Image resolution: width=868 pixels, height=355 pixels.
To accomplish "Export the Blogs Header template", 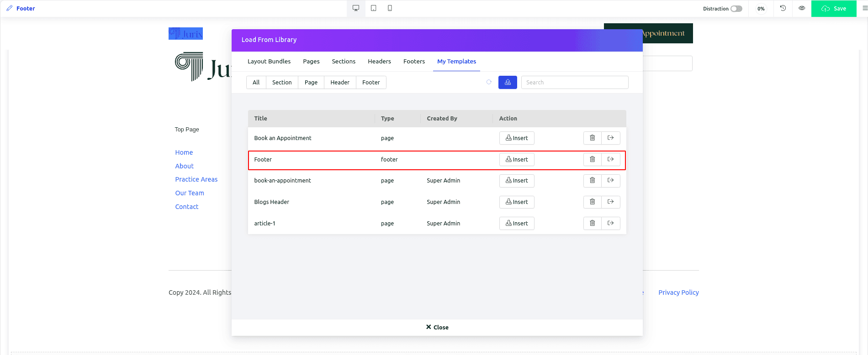I will tap(610, 202).
